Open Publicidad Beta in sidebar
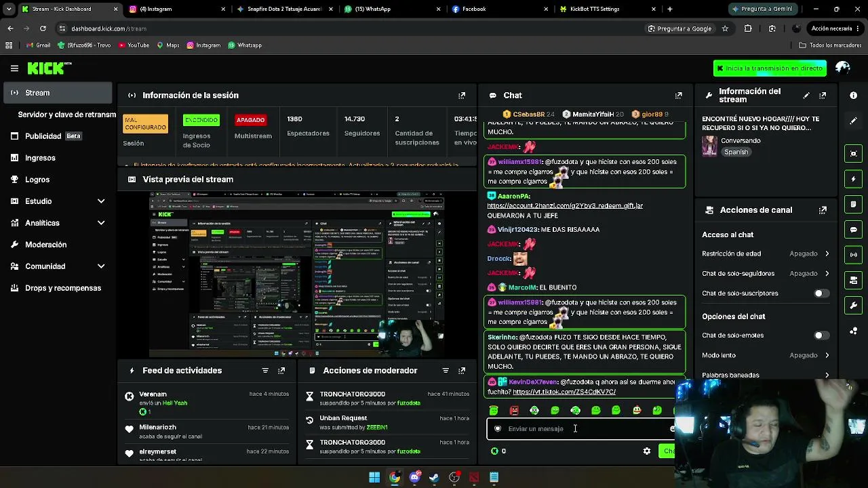 point(58,136)
